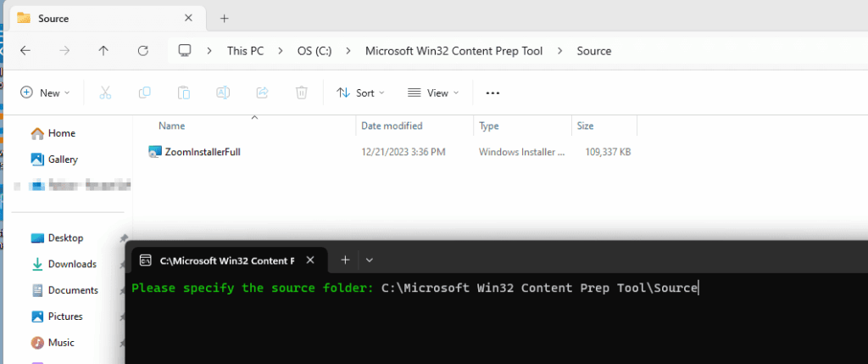This screenshot has height=364, width=868.
Task: Click the Cut scissors icon
Action: [x=105, y=92]
